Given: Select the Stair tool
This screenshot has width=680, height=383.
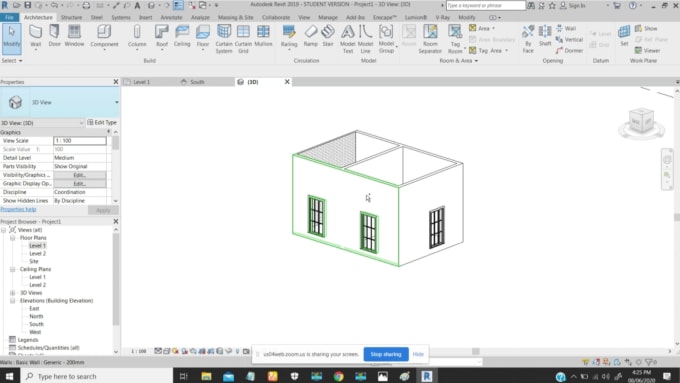Looking at the screenshot, I should (x=328, y=36).
